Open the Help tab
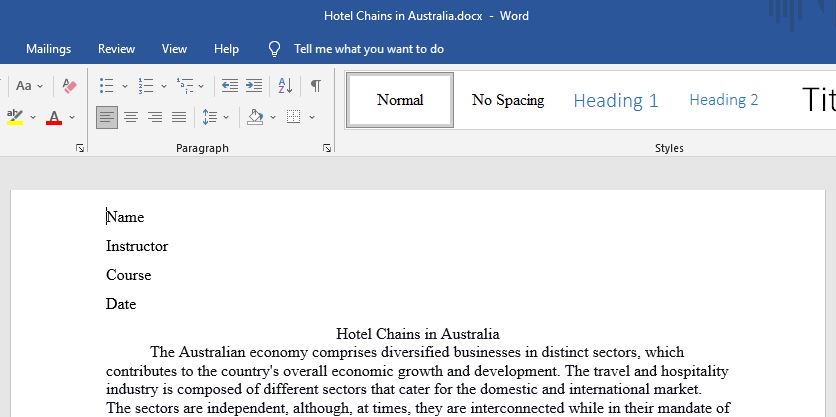836x417 pixels. [226, 49]
